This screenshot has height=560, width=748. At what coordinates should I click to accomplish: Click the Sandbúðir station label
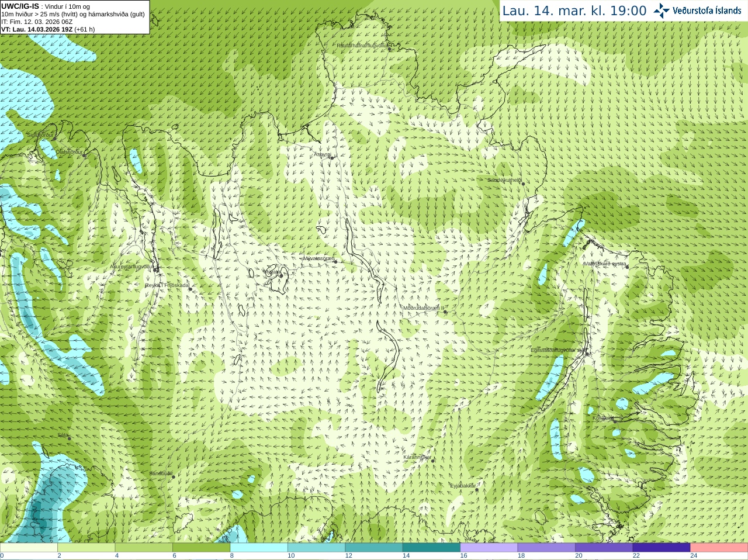(160, 473)
